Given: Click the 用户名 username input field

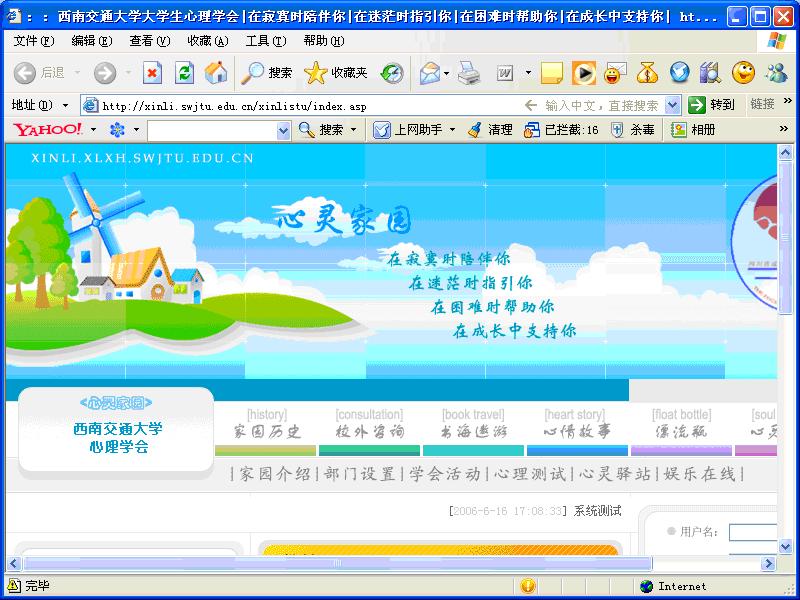Looking at the screenshot, I should pos(752,532).
